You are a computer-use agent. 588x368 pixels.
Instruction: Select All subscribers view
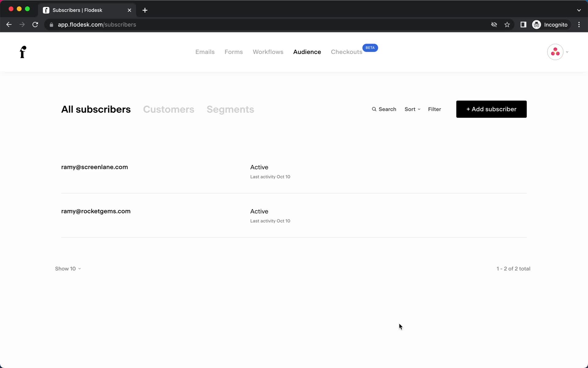click(96, 109)
